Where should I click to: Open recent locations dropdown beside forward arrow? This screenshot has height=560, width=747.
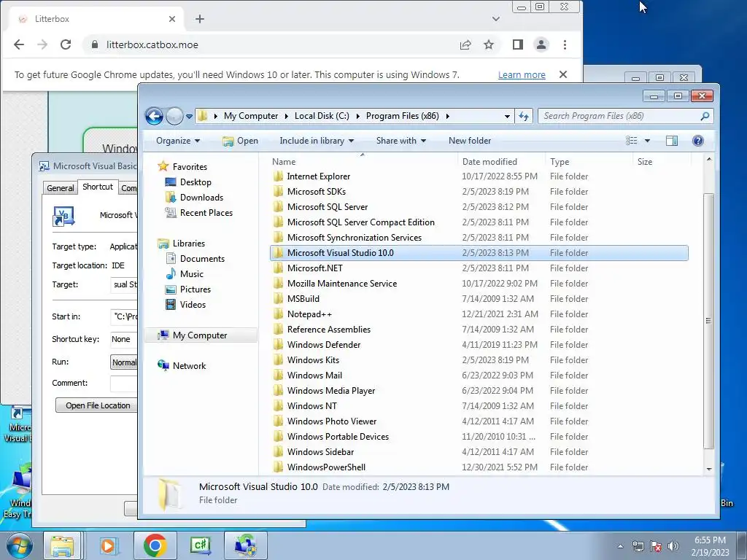coord(189,116)
